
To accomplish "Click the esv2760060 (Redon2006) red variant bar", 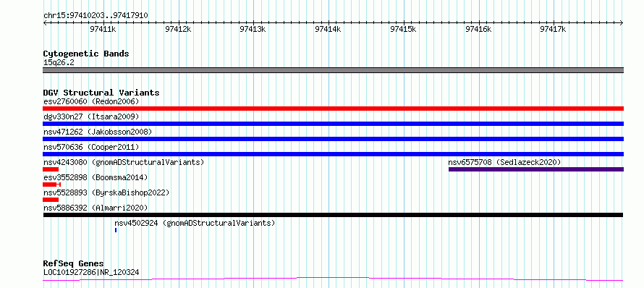I will point(333,109).
